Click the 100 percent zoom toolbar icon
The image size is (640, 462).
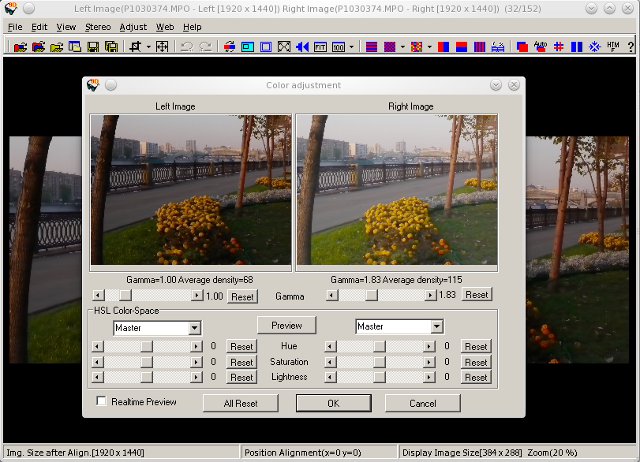338,47
